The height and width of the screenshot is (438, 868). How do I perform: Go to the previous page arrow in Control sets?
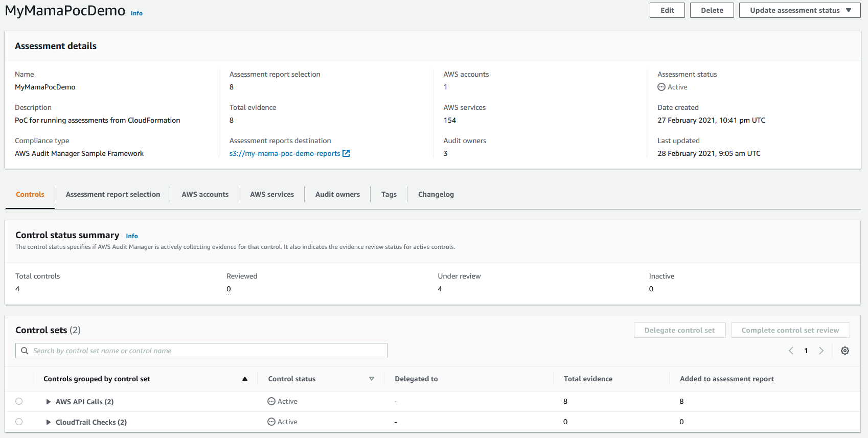point(791,351)
